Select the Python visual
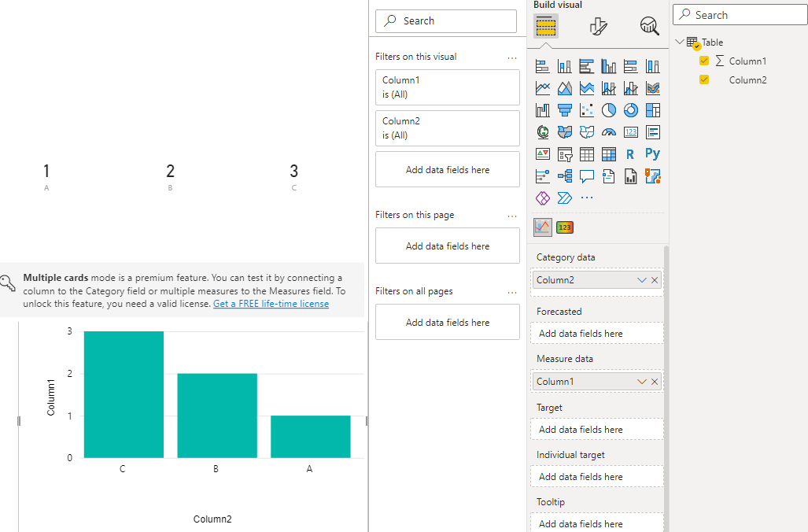 click(653, 154)
